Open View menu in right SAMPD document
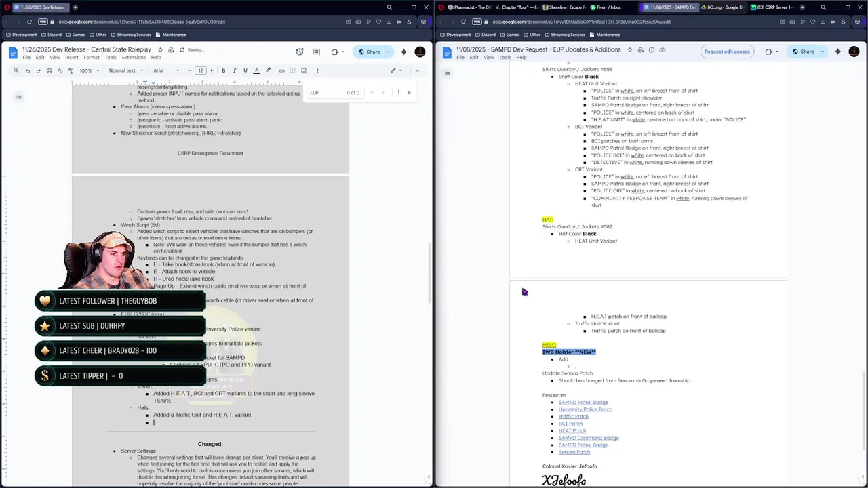 (489, 58)
